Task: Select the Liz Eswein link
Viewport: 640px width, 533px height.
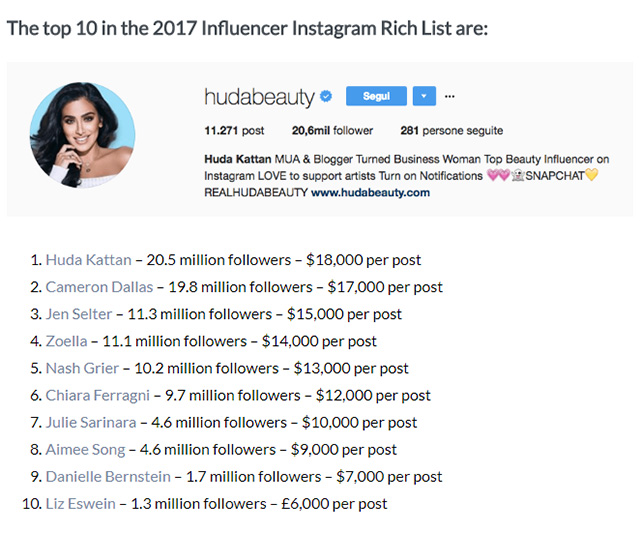Action: tap(79, 503)
